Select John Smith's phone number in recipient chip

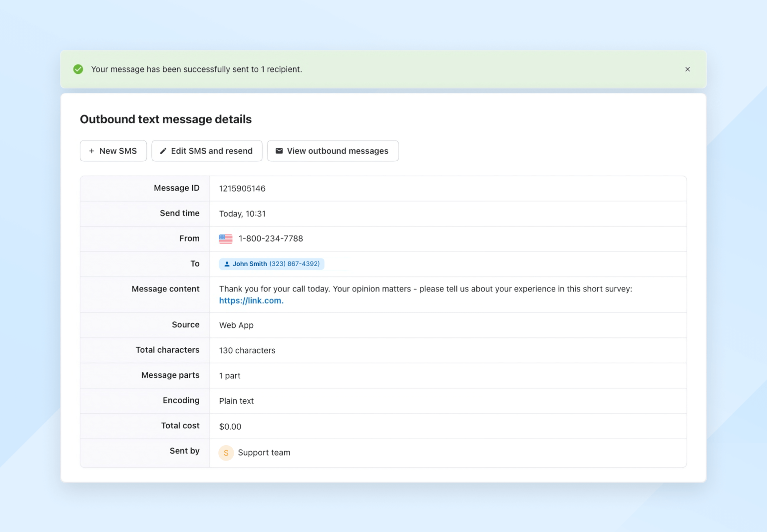pos(295,264)
